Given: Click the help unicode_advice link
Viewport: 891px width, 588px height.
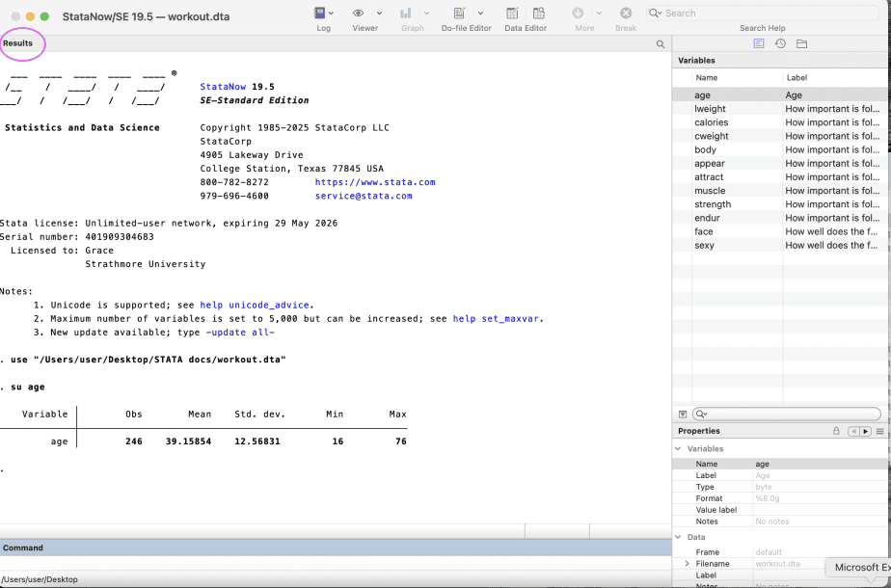Looking at the screenshot, I should coord(256,305).
